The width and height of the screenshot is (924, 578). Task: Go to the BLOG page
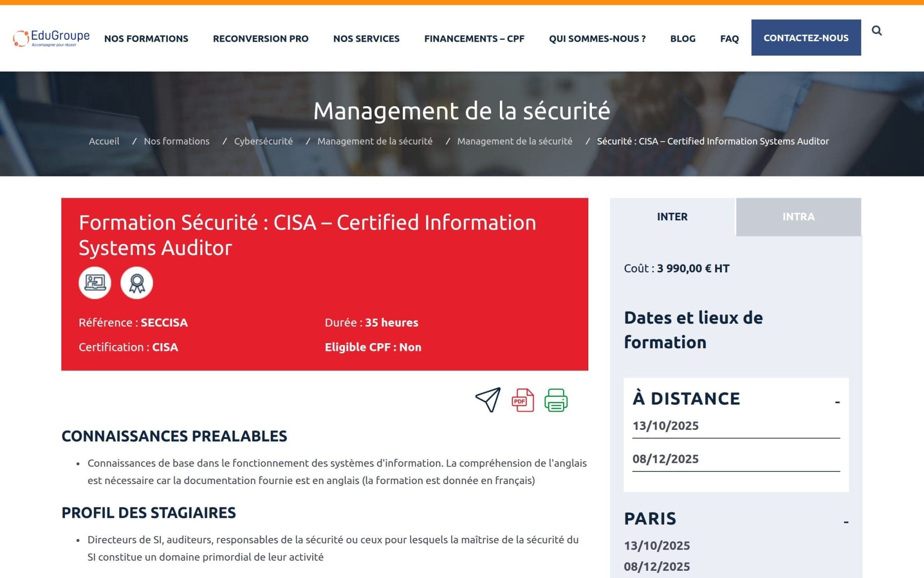[683, 38]
